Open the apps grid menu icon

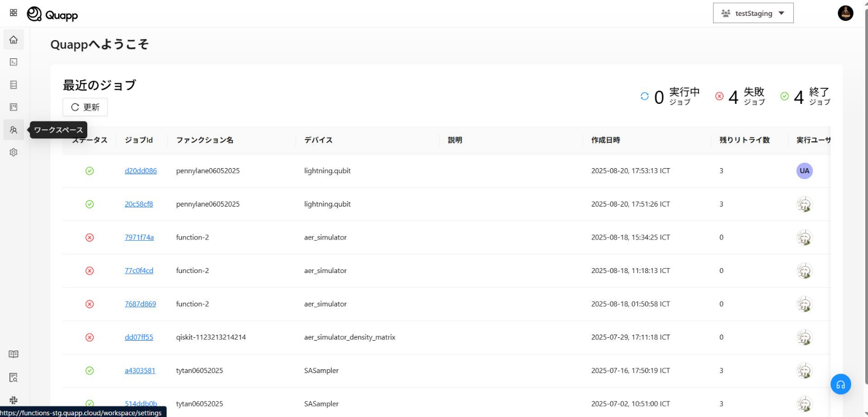pos(14,13)
